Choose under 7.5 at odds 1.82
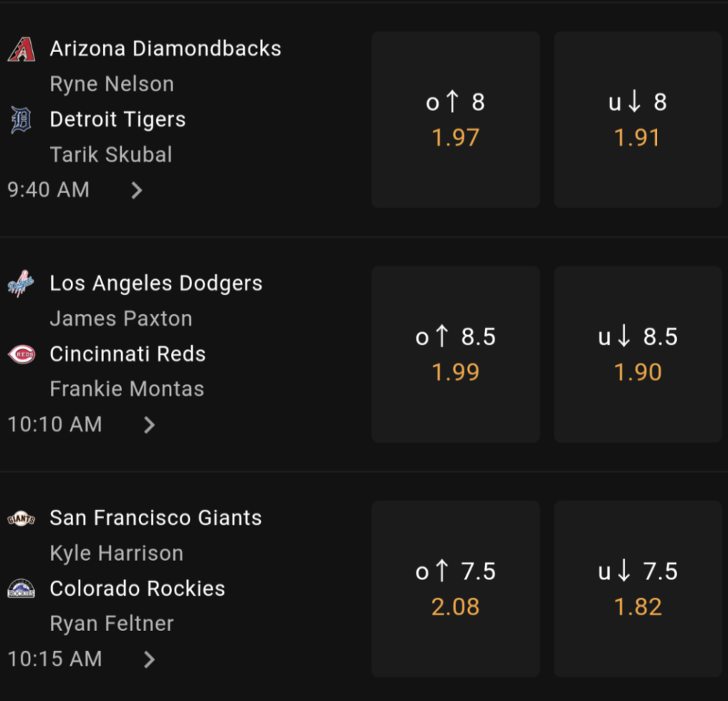 click(x=638, y=589)
